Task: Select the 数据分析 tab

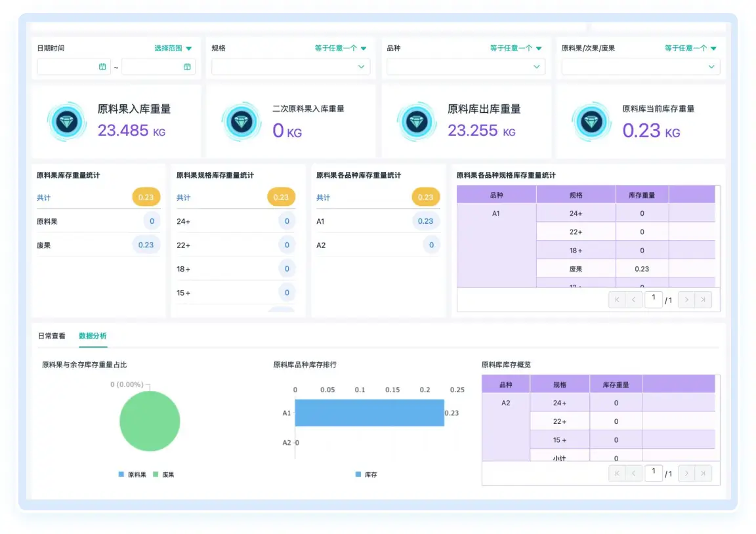Action: tap(93, 335)
